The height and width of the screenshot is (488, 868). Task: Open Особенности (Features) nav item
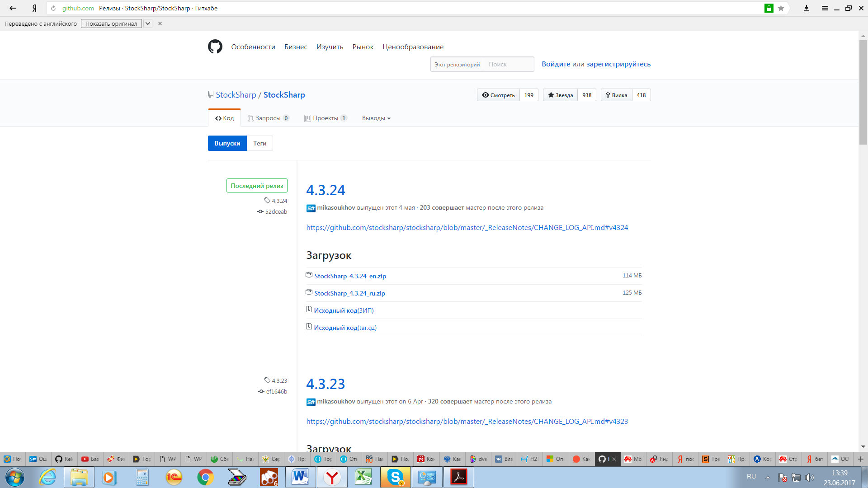253,47
